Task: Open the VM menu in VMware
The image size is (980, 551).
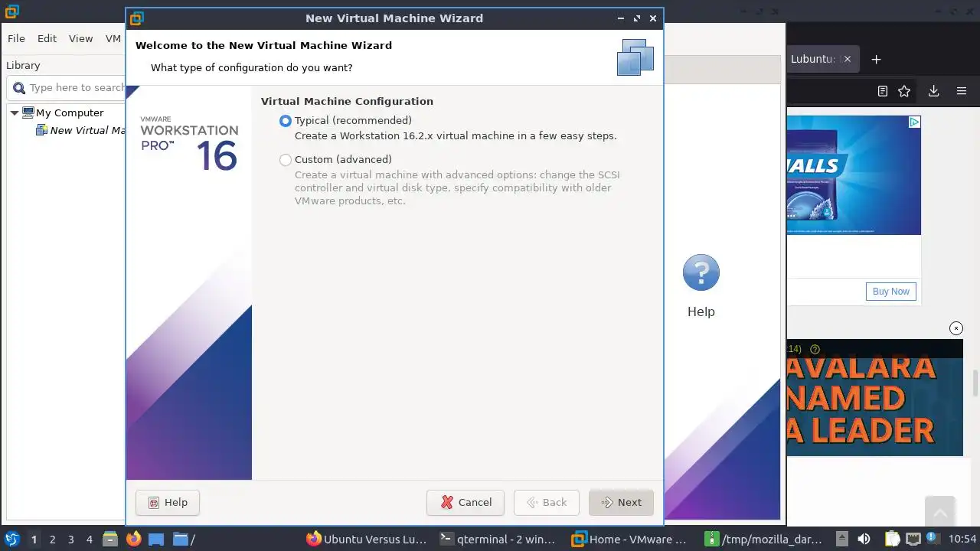Action: pos(113,38)
